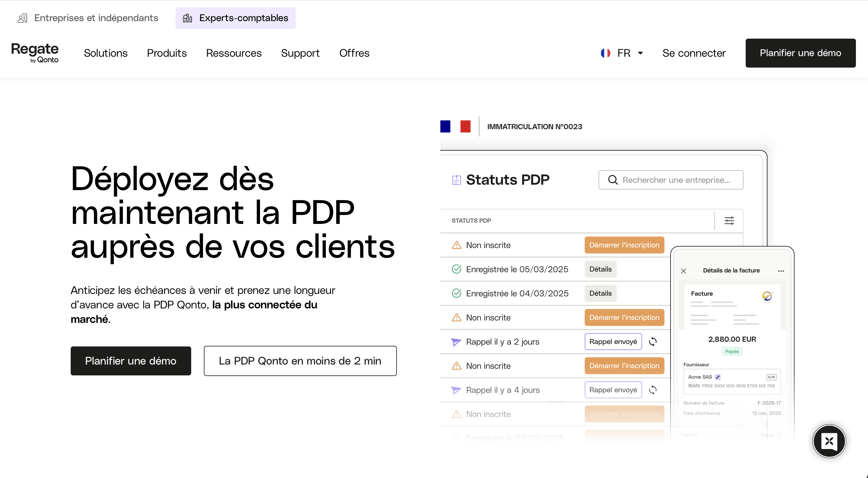
Task: Click the Statuts PDP clipboard icon
Action: click(456, 180)
